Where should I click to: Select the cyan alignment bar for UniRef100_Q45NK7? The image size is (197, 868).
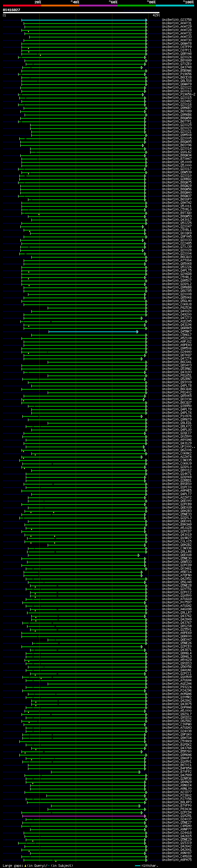[93, 332]
